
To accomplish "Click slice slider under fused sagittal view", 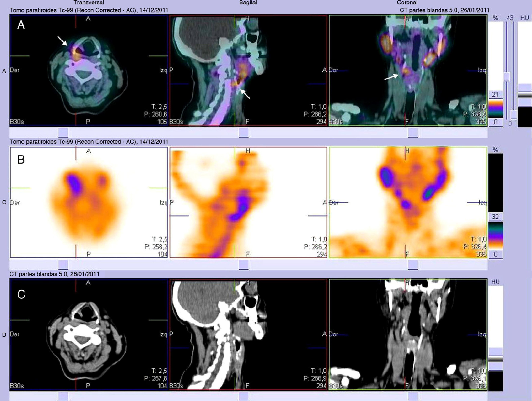I will (x=243, y=132).
